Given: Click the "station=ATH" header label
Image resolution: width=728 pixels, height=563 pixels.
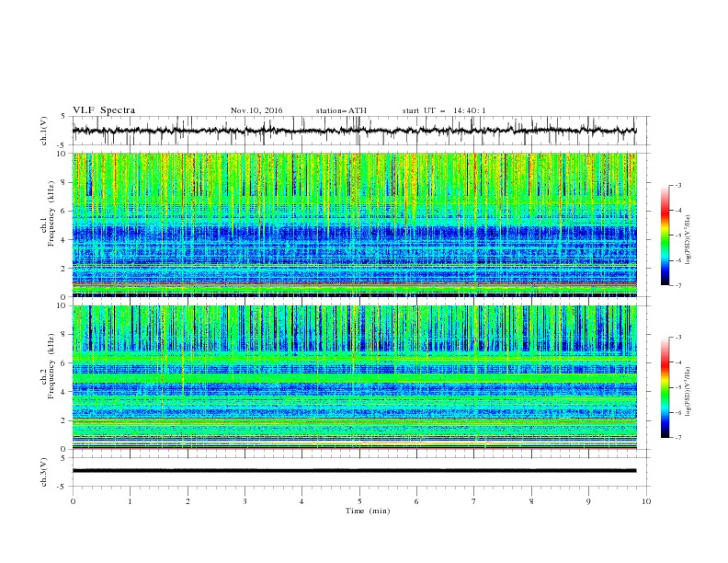Looking at the screenshot, I should [x=341, y=110].
